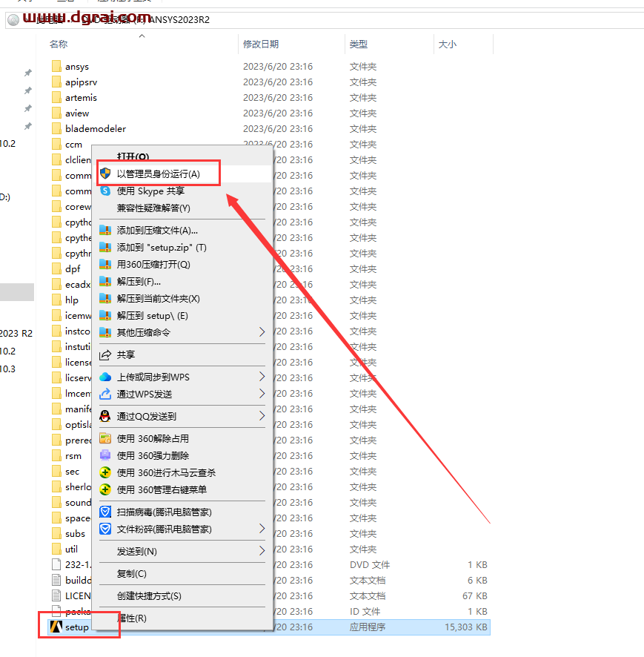Select the 'ccm' folder row
The width and height of the screenshot is (644, 657).
tap(73, 144)
